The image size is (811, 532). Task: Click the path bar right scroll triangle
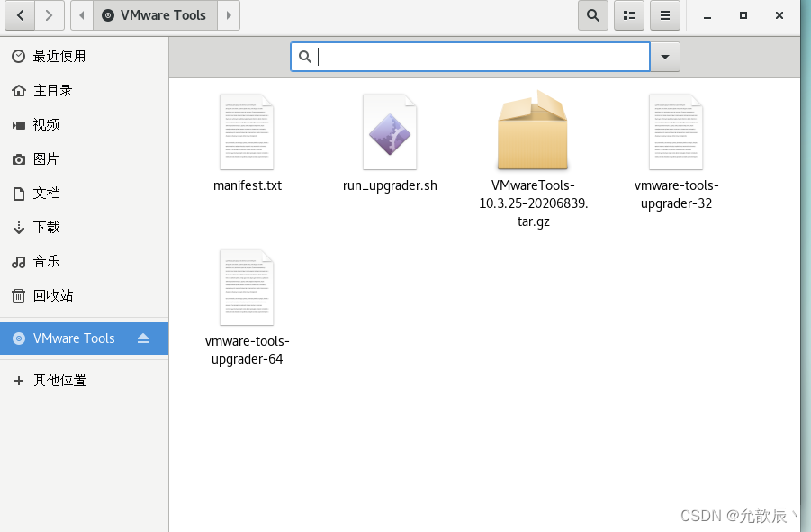(229, 15)
